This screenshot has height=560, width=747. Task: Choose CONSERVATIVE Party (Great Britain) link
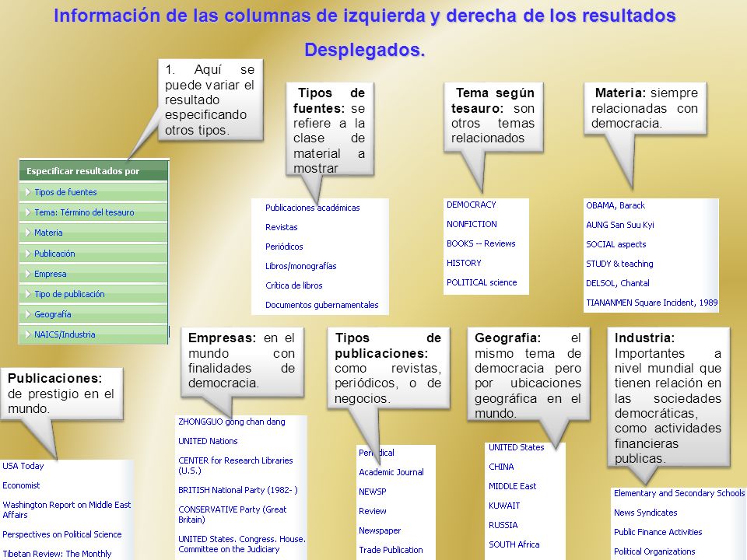233,514
